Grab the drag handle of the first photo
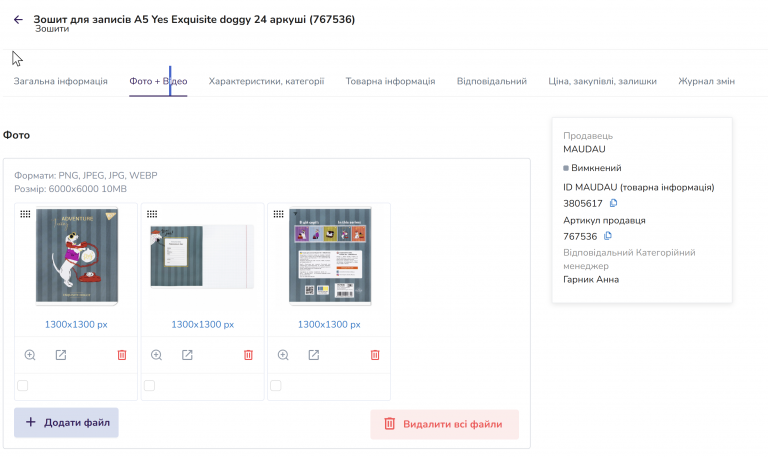768x458 pixels. pos(25,214)
